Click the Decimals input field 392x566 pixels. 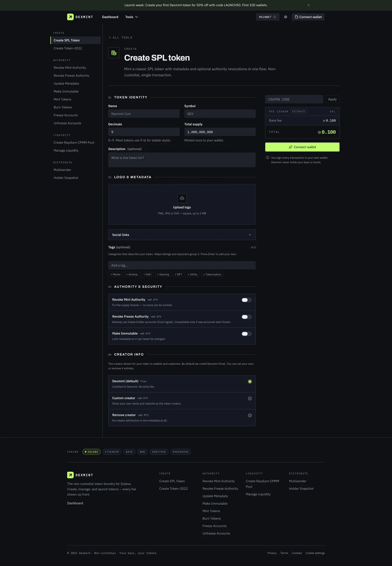tap(144, 132)
